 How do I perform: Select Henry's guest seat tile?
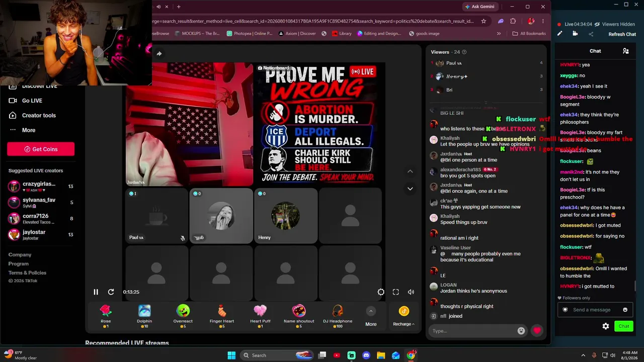286,216
